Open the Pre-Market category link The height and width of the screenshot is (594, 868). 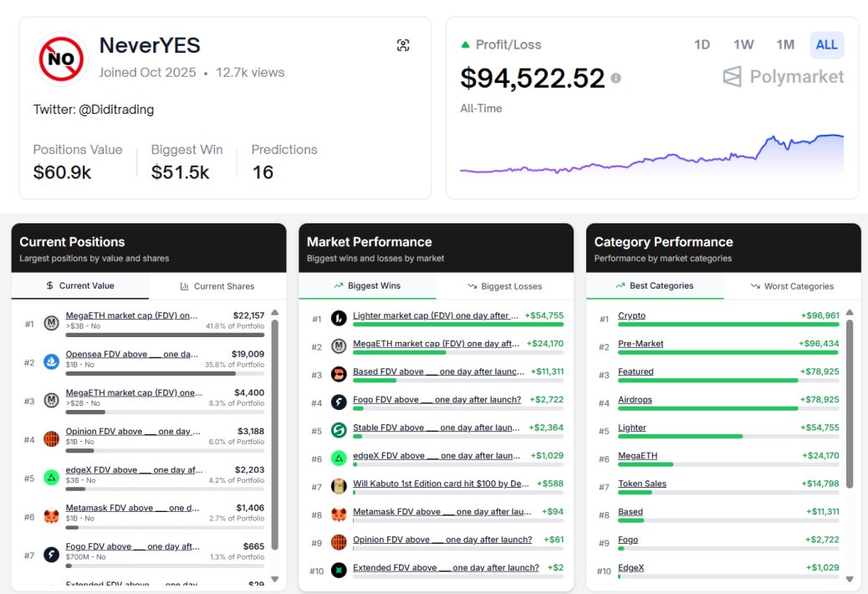[x=641, y=344]
